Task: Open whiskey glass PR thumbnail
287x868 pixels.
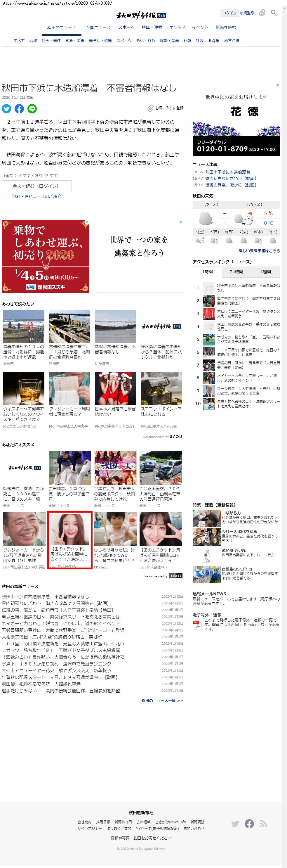Action: [24, 388]
